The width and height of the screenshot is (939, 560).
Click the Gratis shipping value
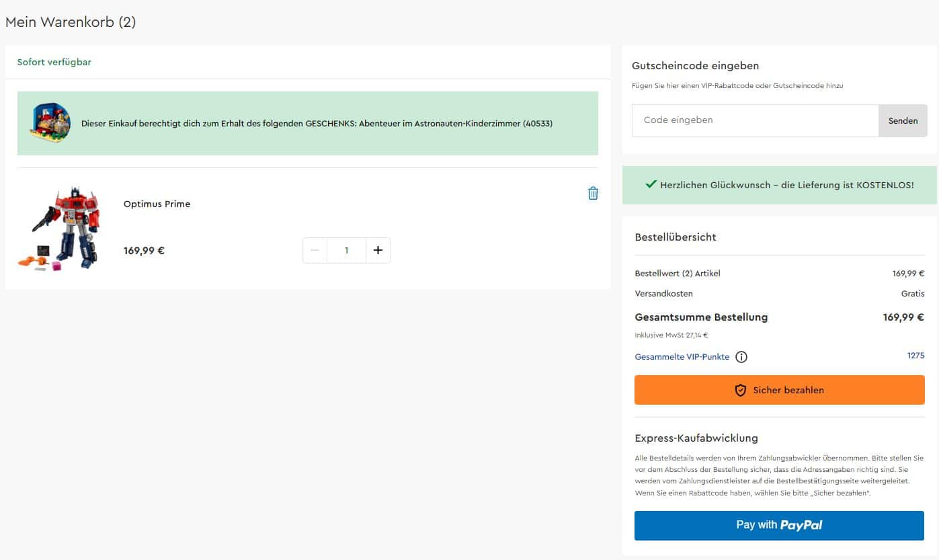point(913,294)
